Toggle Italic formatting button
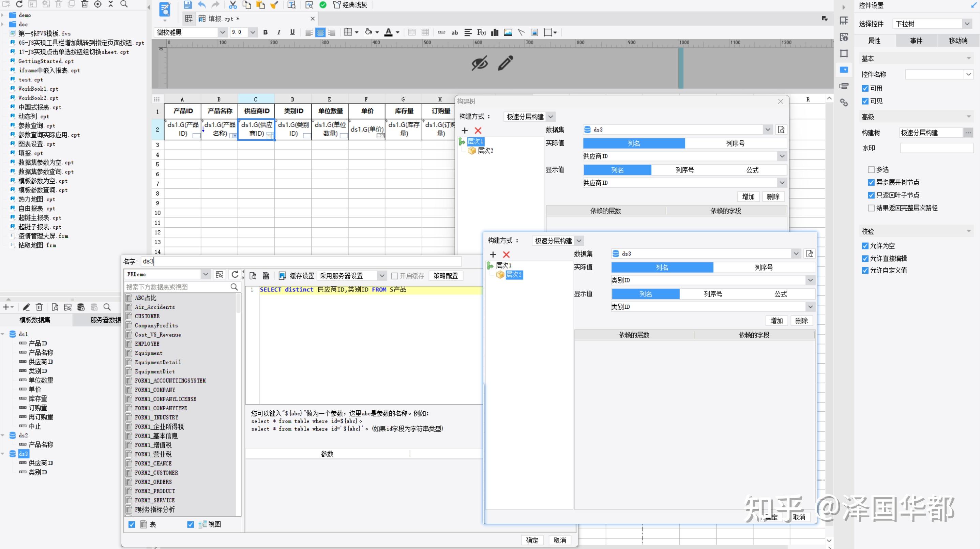Viewport: 980px width, 549px height. pos(279,32)
